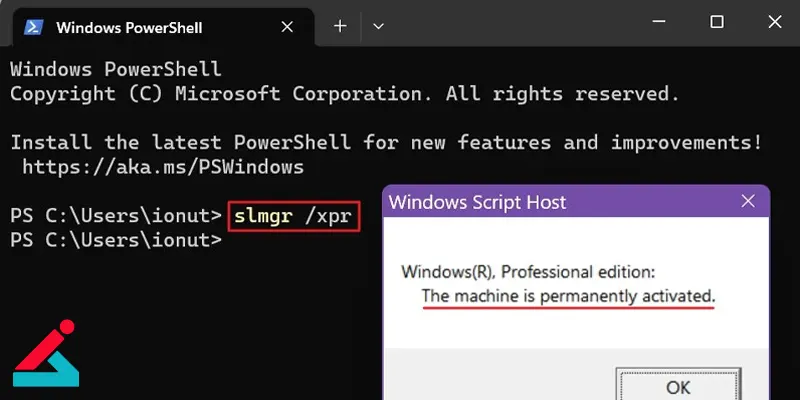
Task: Place cursor at the empty PS prompt line
Action: (116, 240)
